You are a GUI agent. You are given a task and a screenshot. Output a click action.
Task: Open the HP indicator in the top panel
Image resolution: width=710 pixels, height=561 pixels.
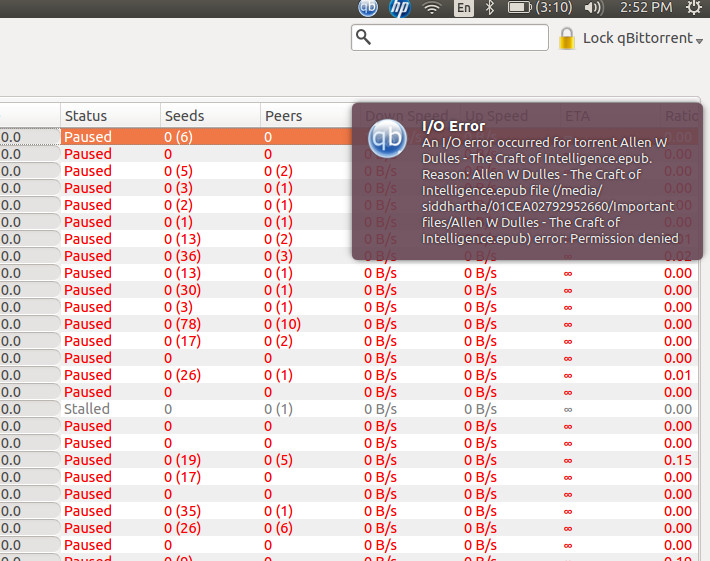400,8
